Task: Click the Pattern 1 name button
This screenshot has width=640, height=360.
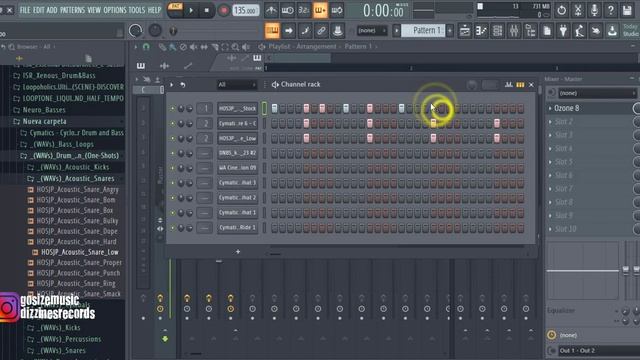Action: tap(423, 31)
